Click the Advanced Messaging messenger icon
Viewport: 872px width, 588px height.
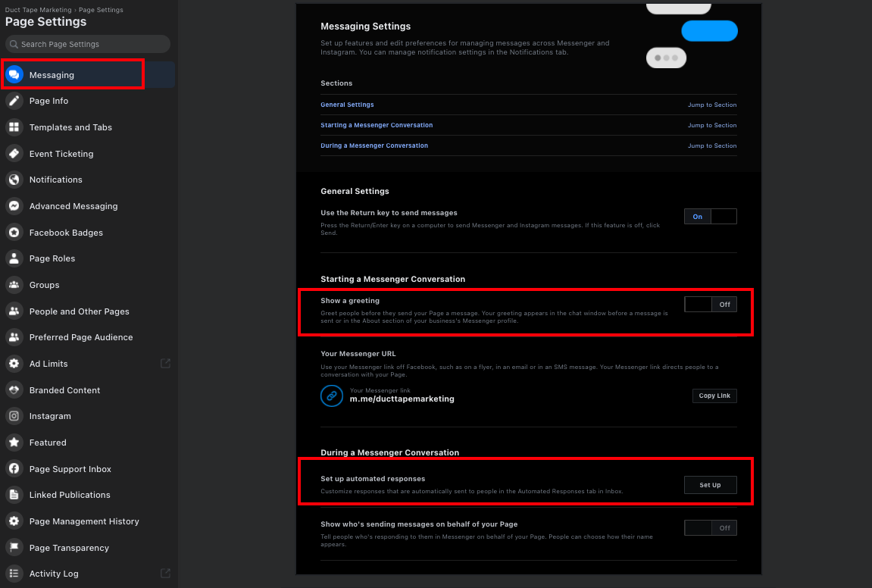pyautogui.click(x=14, y=206)
